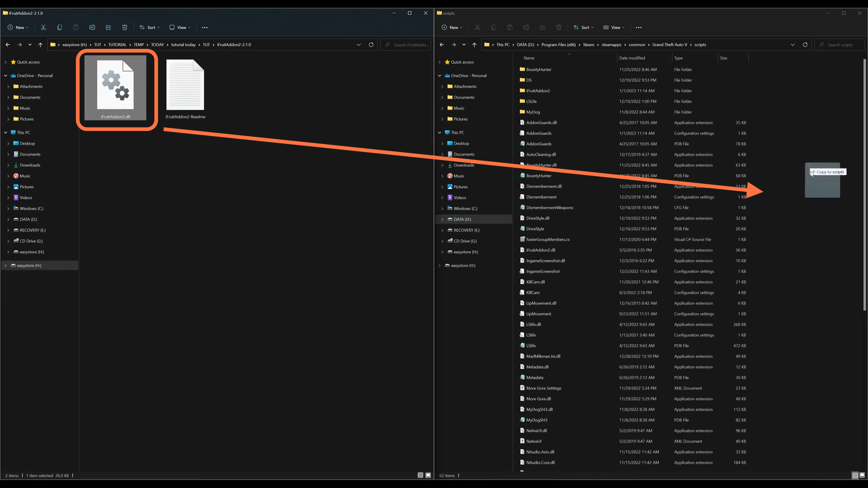
Task: Click Grand Theft Auto V breadcrumb
Action: point(670,45)
